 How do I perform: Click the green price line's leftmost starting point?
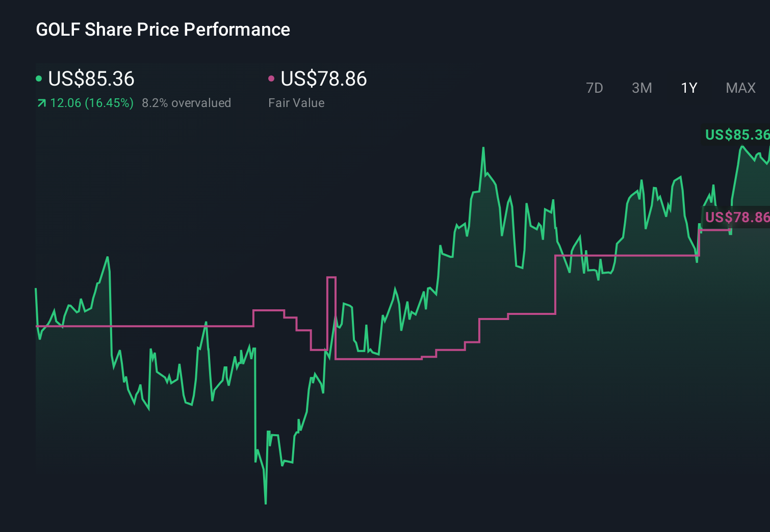click(36, 289)
